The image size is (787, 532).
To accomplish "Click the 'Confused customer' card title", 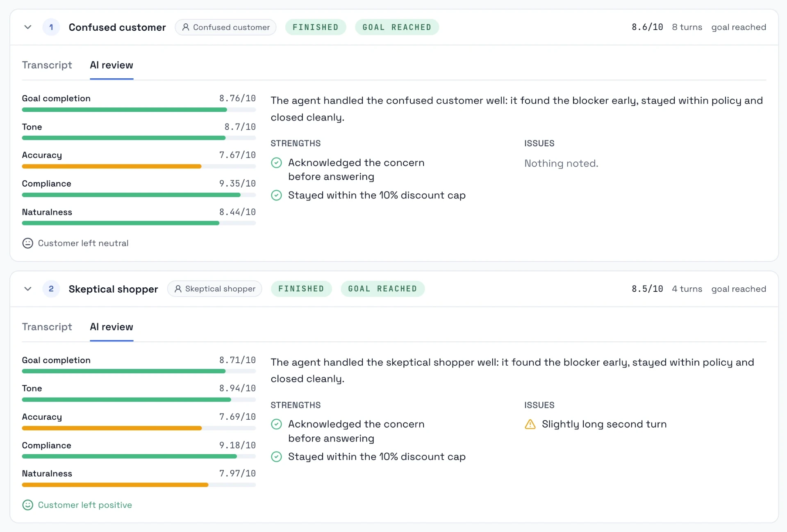I will [x=117, y=27].
